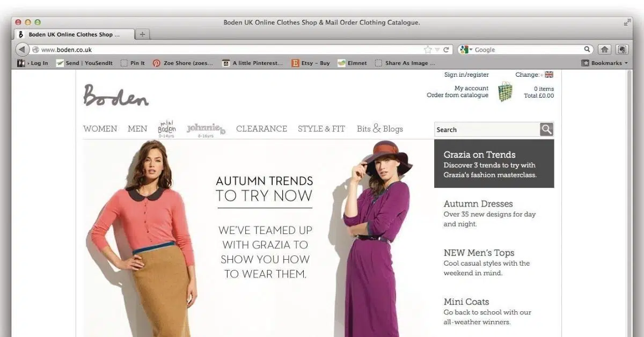Click Total £0.00 basket text
The image size is (644, 337).
539,96
